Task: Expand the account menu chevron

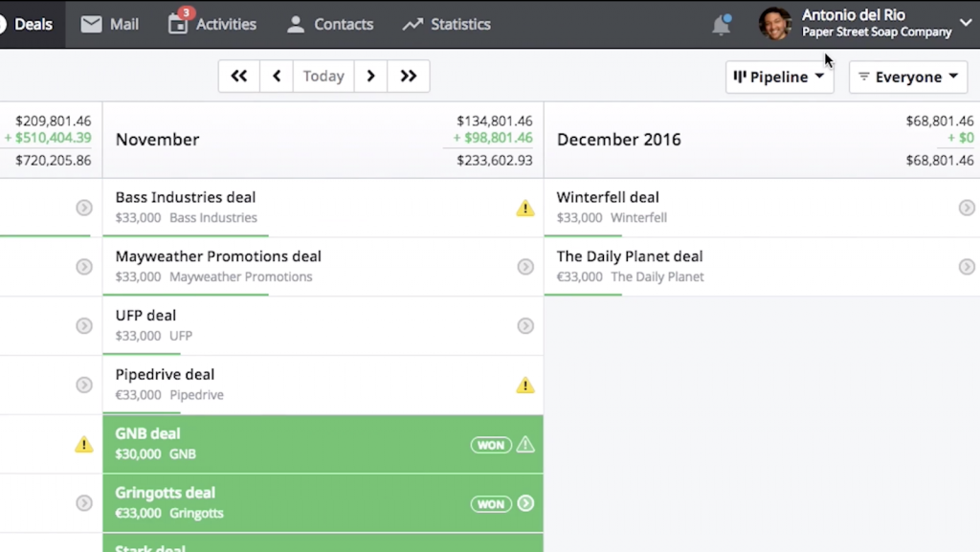Action: coord(966,22)
